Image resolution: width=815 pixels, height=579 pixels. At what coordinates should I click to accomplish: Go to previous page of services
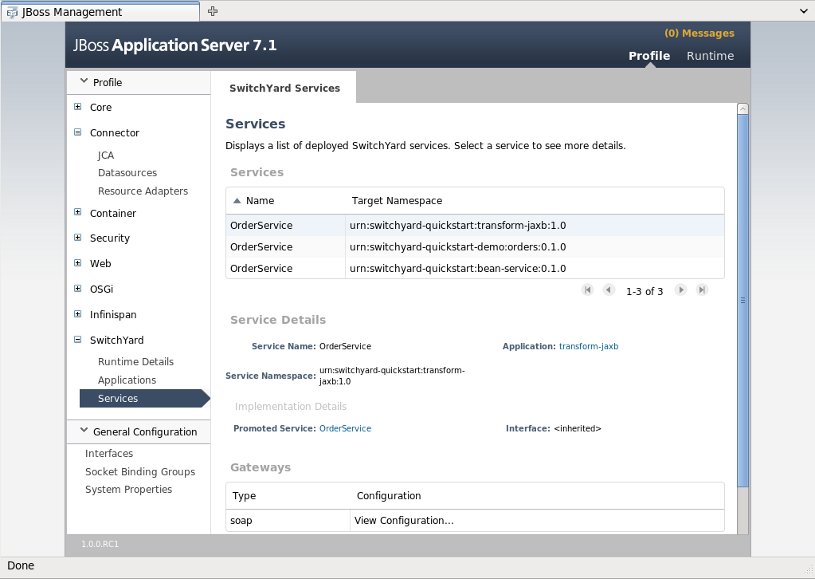609,290
